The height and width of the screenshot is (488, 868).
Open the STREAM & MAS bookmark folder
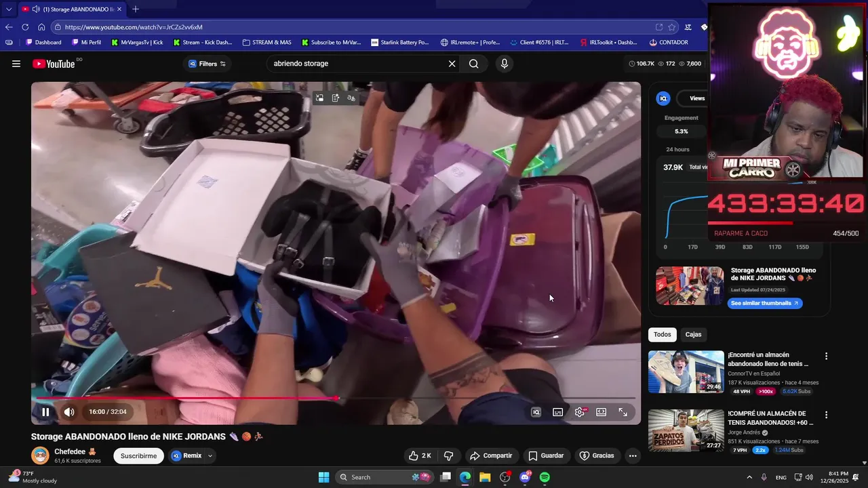pos(267,42)
